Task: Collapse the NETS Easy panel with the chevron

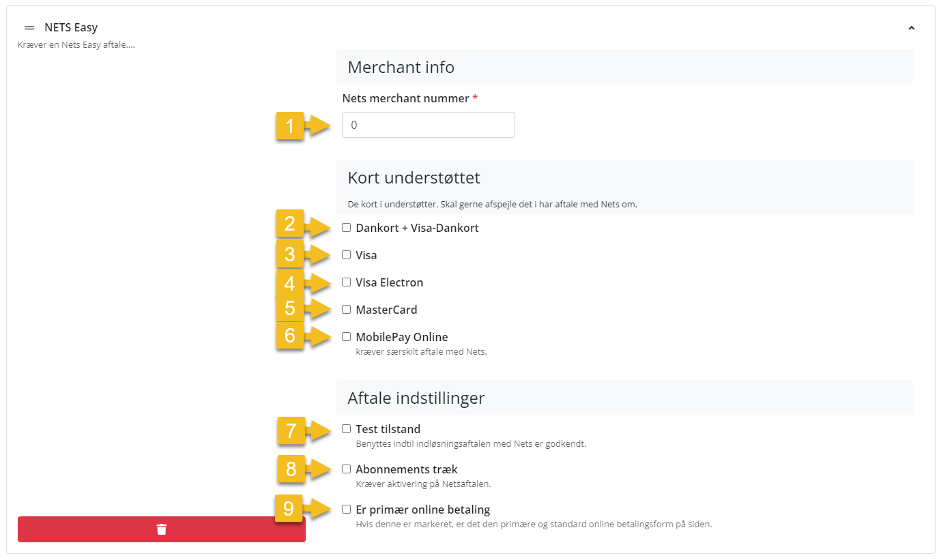Action: point(911,28)
